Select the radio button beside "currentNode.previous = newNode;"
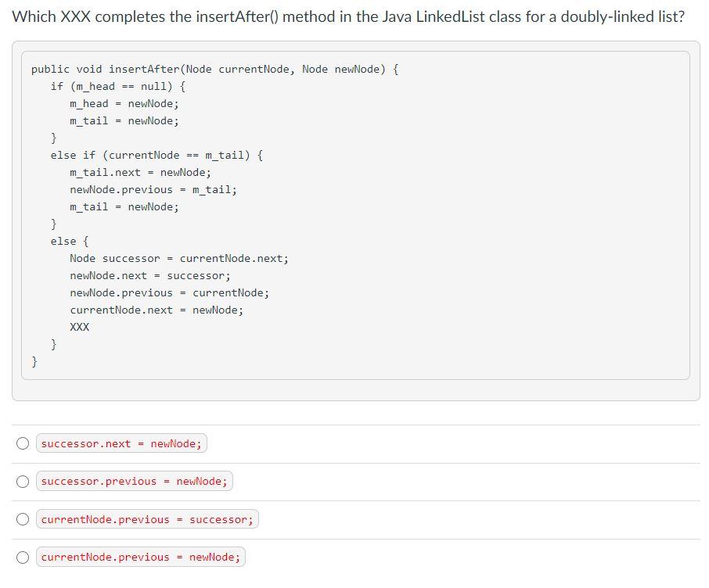Image resolution: width=709 pixels, height=588 pixels. (23, 557)
